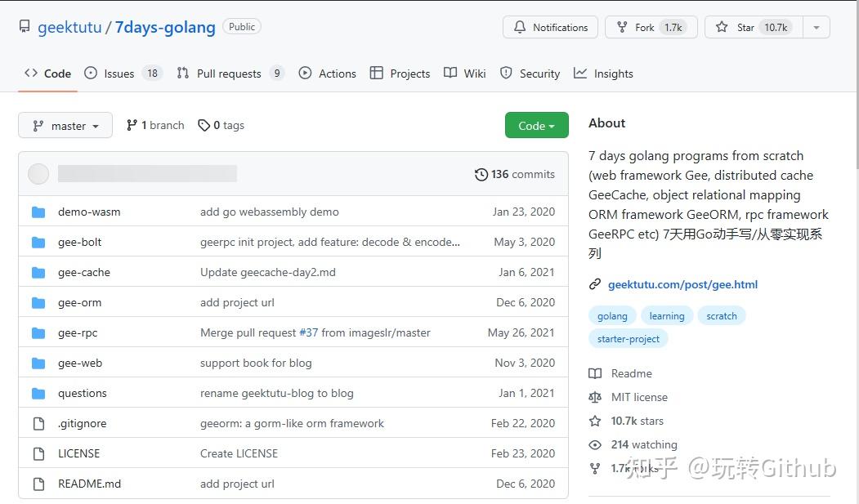The width and height of the screenshot is (859, 504).
Task: View the 136 commits history
Action: pyautogui.click(x=515, y=174)
